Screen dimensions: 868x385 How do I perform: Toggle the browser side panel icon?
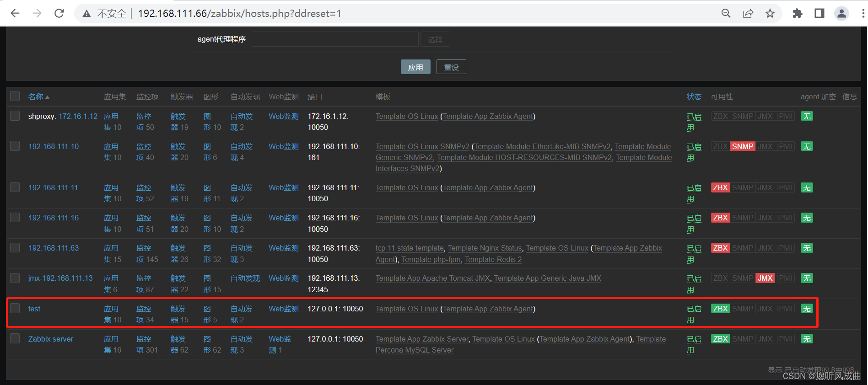[819, 13]
